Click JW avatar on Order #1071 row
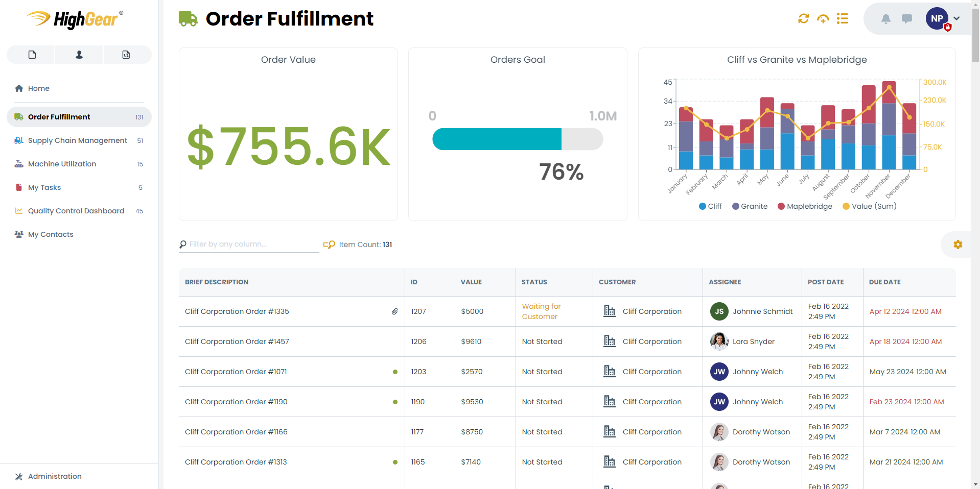Image resolution: width=980 pixels, height=489 pixels. tap(719, 372)
